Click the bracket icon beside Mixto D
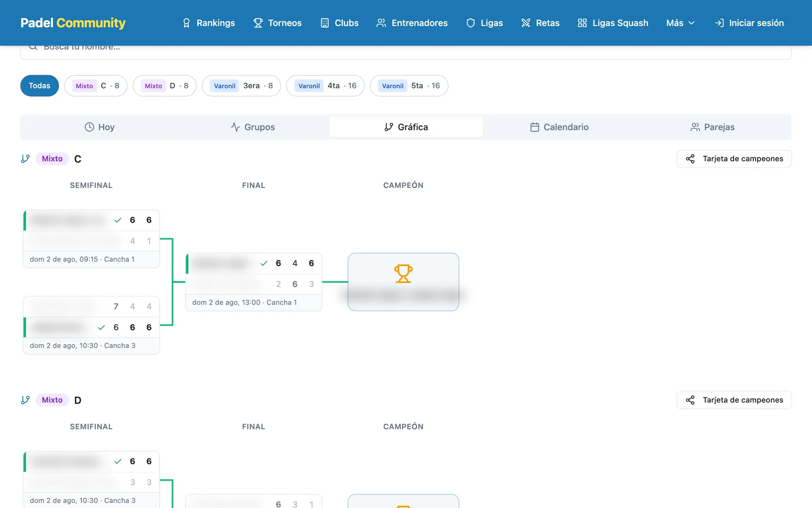 click(25, 400)
